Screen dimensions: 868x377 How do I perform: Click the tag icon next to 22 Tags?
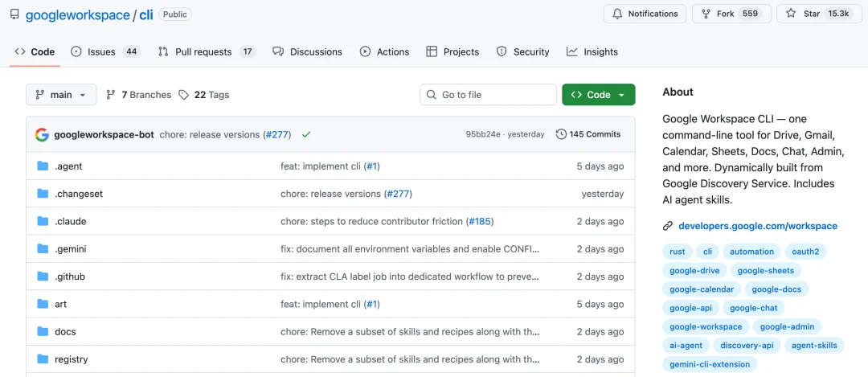click(x=184, y=95)
